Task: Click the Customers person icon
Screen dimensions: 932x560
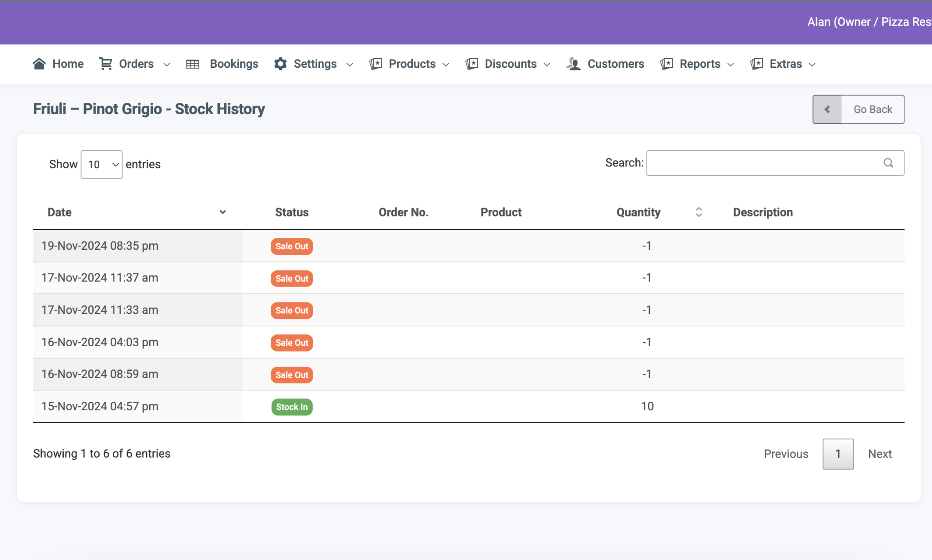Action: (573, 64)
